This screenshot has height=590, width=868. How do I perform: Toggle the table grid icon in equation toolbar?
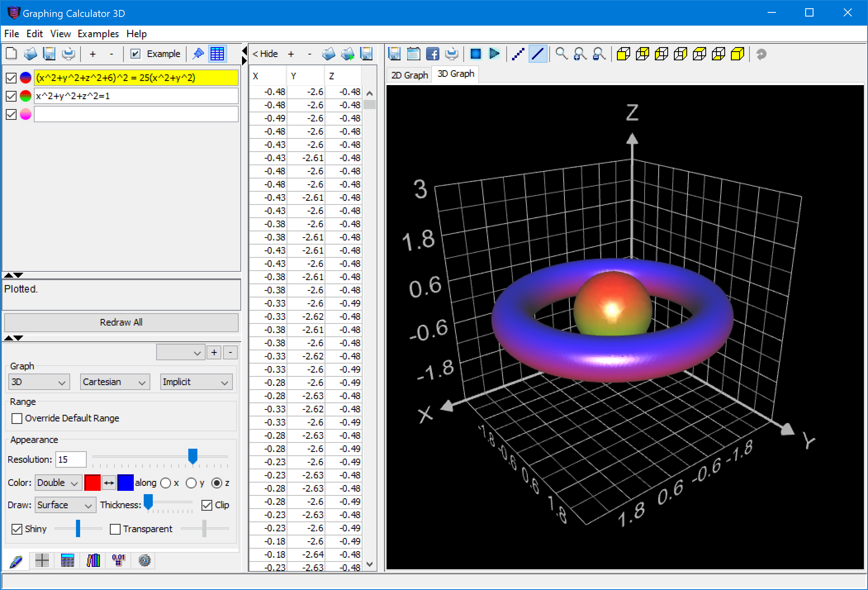217,54
